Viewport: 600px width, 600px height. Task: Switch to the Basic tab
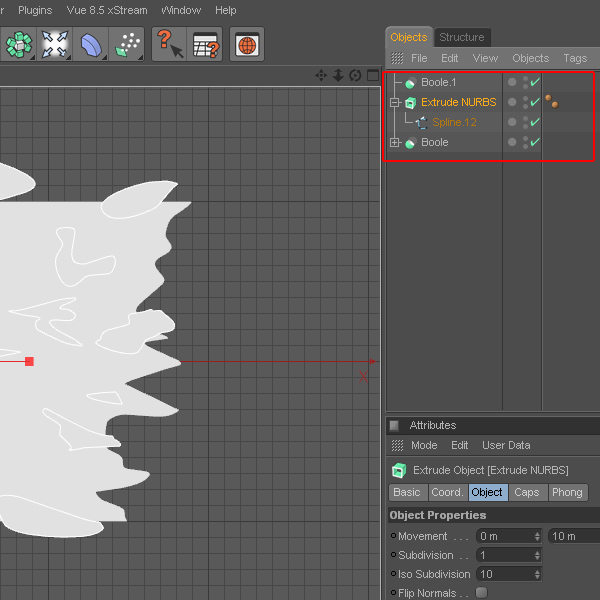coord(408,492)
